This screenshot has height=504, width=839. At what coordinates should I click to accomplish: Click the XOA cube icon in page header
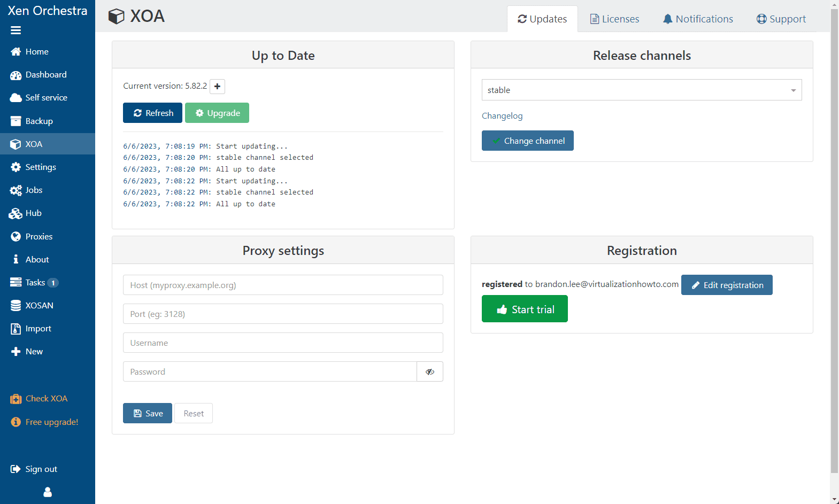[116, 17]
